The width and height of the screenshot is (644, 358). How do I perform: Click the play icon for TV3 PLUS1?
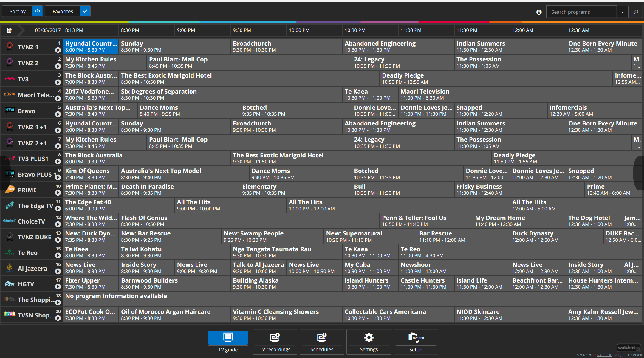point(58,162)
